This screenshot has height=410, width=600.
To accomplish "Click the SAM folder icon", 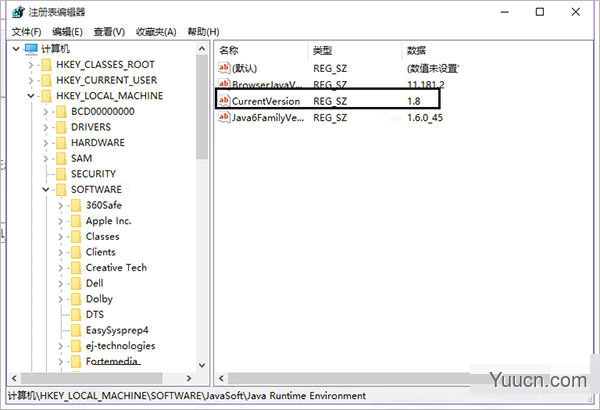I will (x=61, y=158).
